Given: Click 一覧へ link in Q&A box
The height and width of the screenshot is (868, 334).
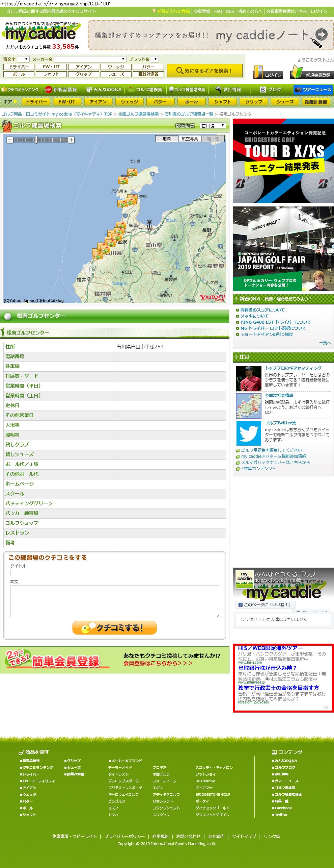Looking at the screenshot, I should click(x=325, y=343).
